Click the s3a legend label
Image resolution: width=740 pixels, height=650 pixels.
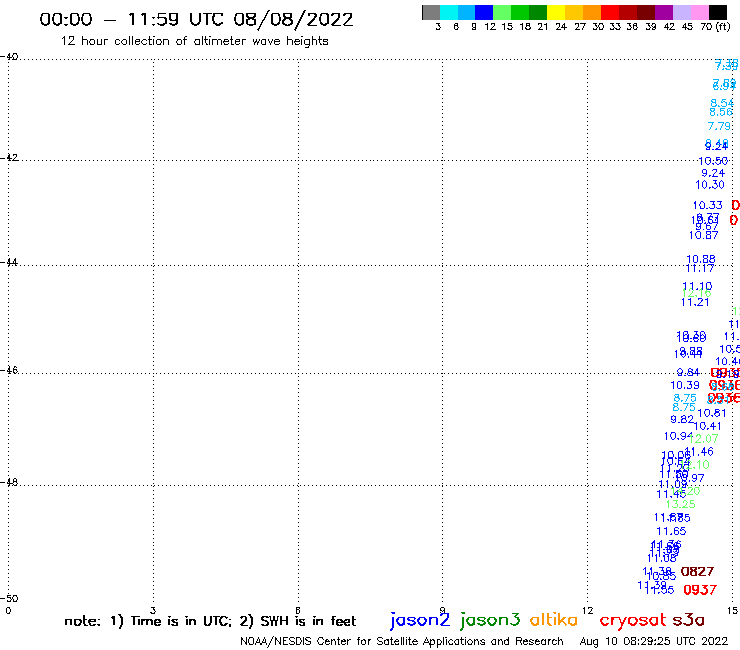pyautogui.click(x=688, y=620)
